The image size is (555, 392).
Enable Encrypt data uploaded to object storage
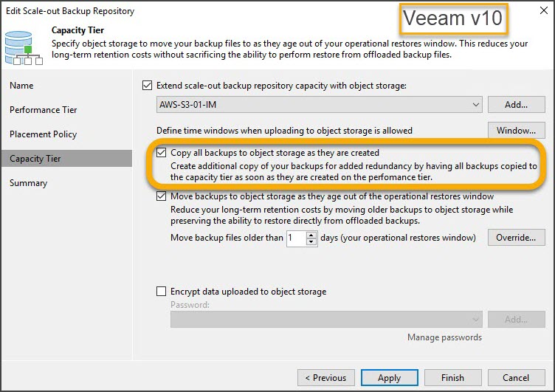click(162, 292)
